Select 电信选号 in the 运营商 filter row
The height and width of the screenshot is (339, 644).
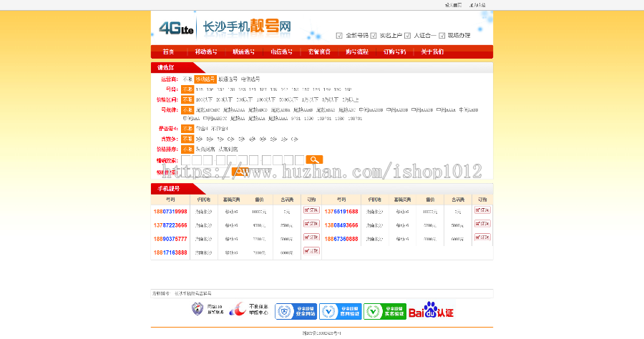[x=250, y=79]
